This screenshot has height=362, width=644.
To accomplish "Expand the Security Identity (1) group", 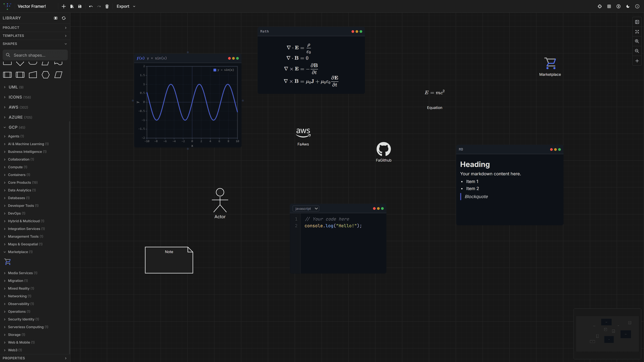I will (x=35, y=319).
